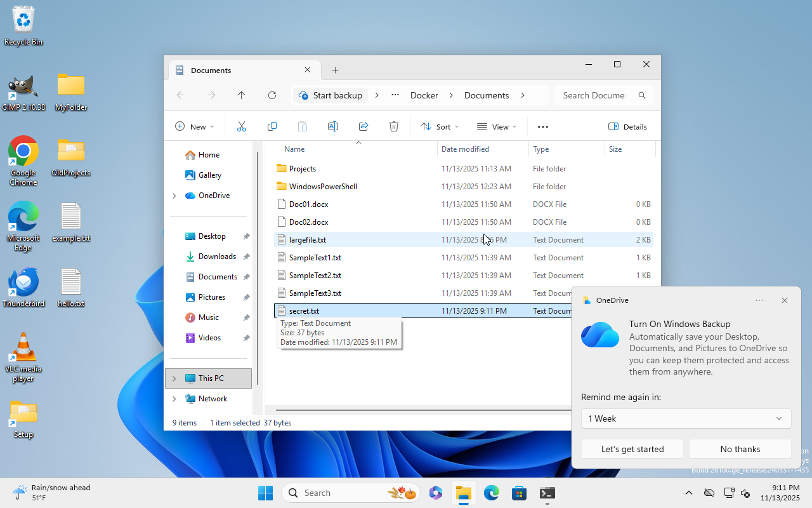Screen dimensions: 812x508
Task: Open the Sort dropdown menu
Action: point(440,127)
